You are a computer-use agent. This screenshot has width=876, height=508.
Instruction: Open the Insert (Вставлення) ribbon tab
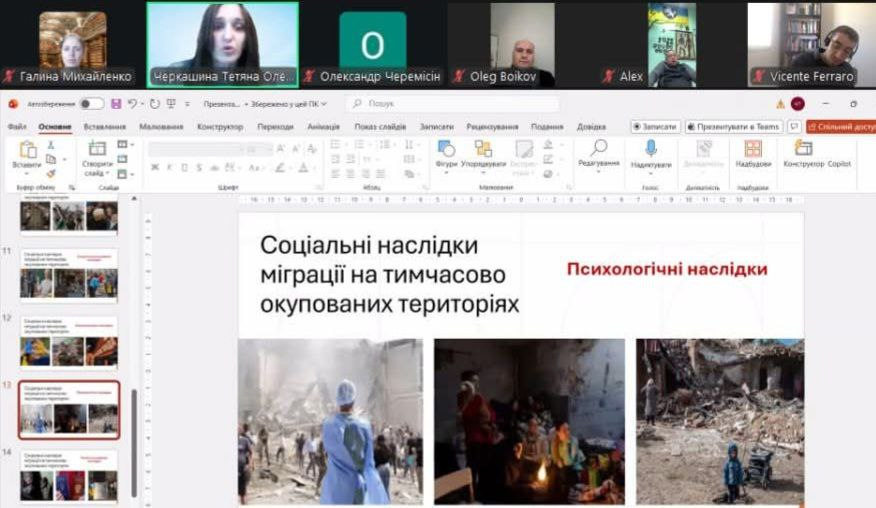[105, 127]
